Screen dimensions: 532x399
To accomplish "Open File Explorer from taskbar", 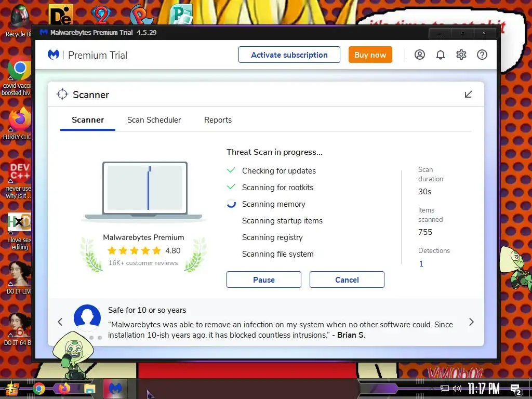I will pyautogui.click(x=89, y=389).
